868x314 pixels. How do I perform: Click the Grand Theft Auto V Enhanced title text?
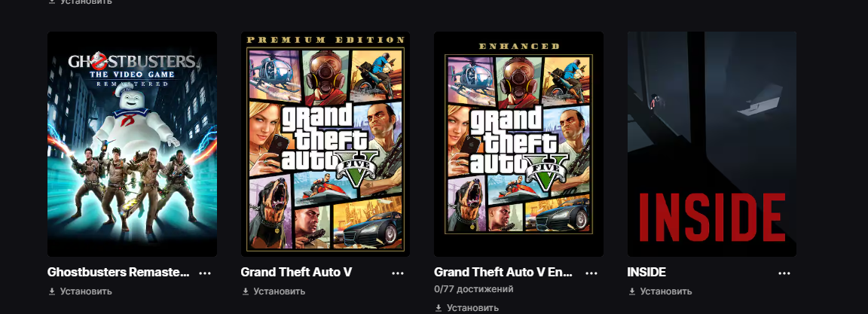[503, 273]
